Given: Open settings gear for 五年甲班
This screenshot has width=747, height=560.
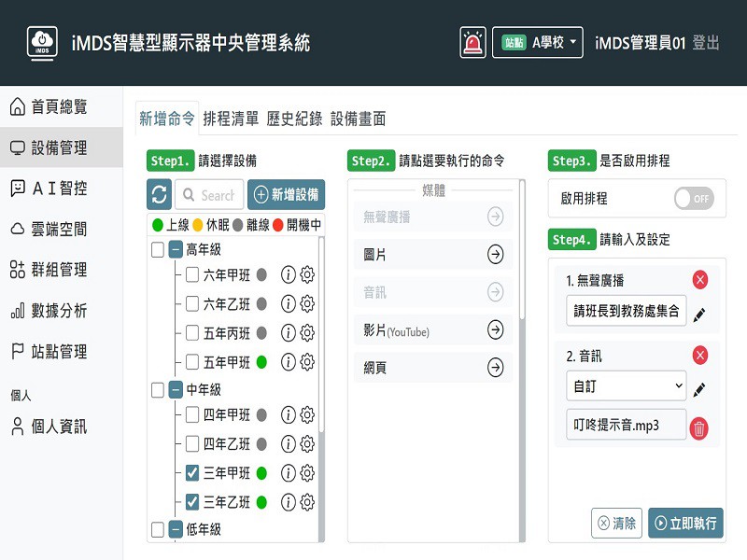Looking at the screenshot, I should [307, 362].
